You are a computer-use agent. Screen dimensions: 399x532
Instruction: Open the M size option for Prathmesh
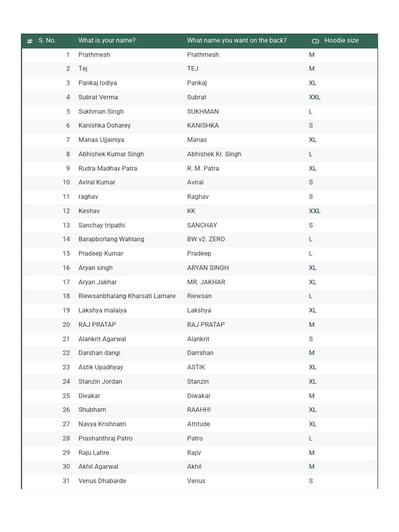(x=312, y=55)
